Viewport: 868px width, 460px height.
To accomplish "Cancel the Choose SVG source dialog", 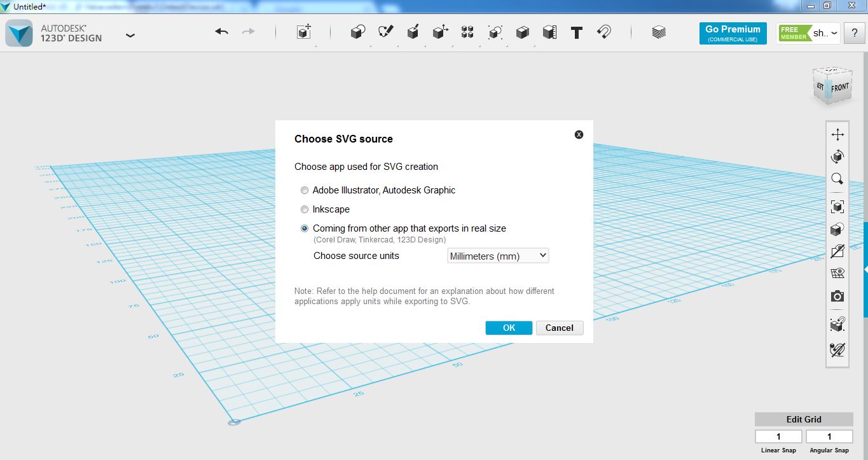I will (x=560, y=328).
